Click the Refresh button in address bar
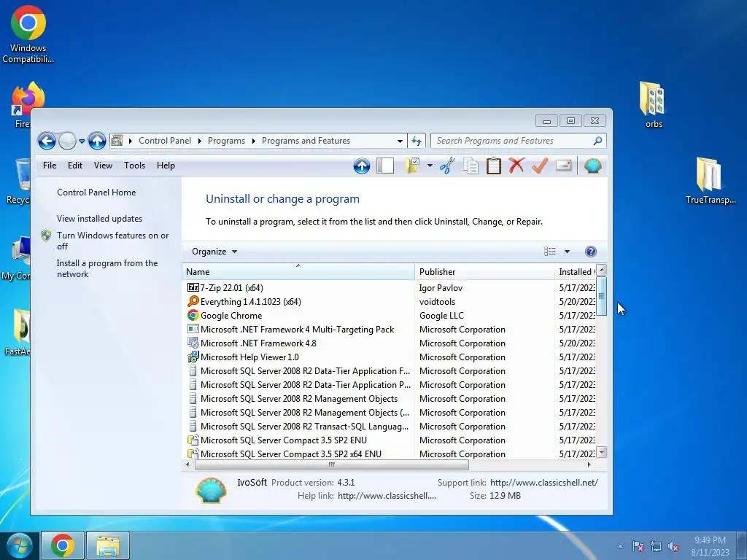 [x=417, y=141]
